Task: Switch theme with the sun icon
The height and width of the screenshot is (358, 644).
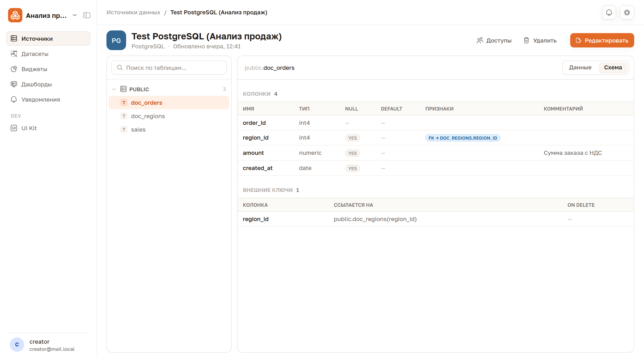Action: 627,13
